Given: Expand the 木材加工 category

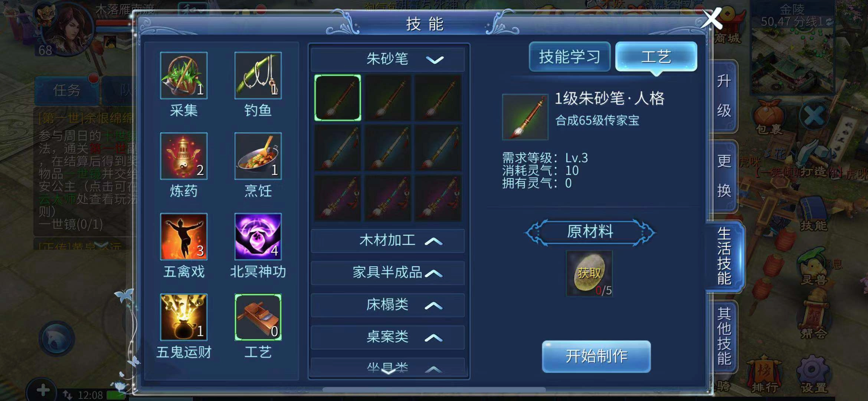Looking at the screenshot, I should pos(388,241).
